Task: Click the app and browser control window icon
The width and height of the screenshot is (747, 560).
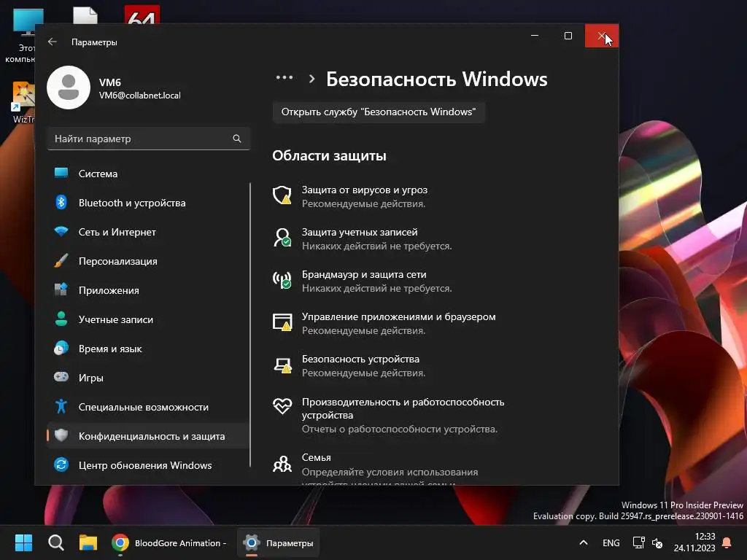Action: click(282, 322)
